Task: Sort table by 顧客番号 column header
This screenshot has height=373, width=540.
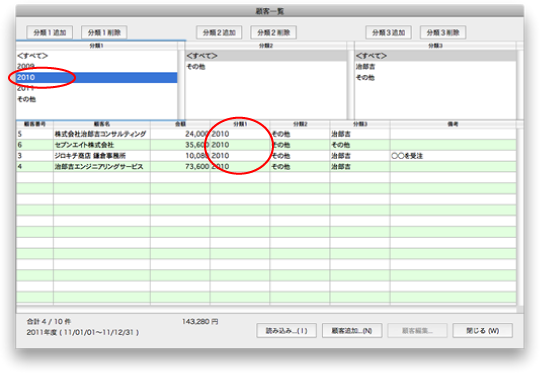Action: coord(35,124)
